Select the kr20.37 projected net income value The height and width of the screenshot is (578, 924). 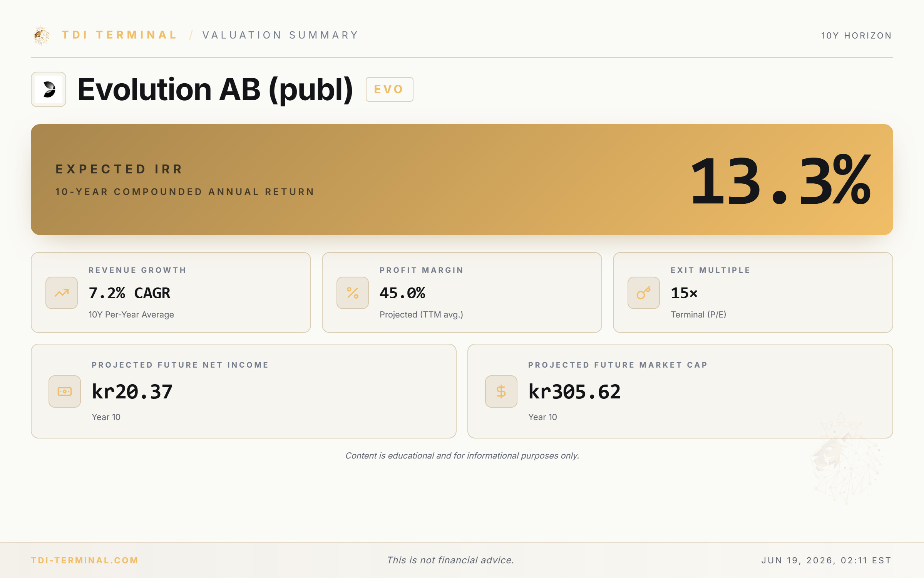coord(132,392)
